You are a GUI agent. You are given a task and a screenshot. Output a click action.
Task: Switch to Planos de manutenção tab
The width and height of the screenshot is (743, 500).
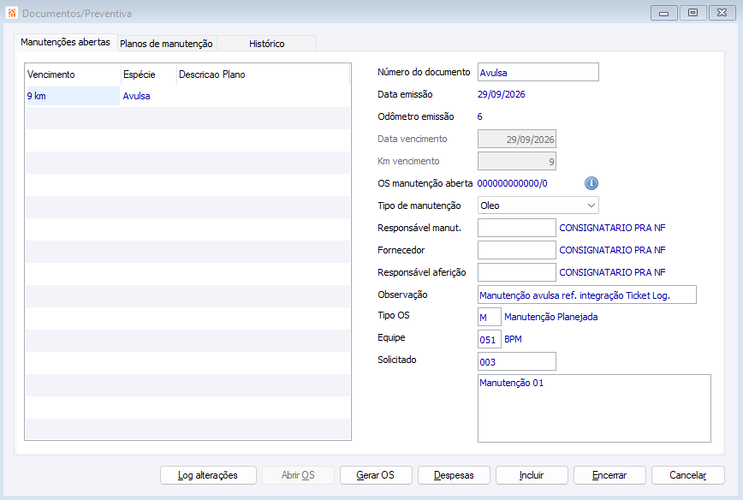pyautogui.click(x=166, y=44)
